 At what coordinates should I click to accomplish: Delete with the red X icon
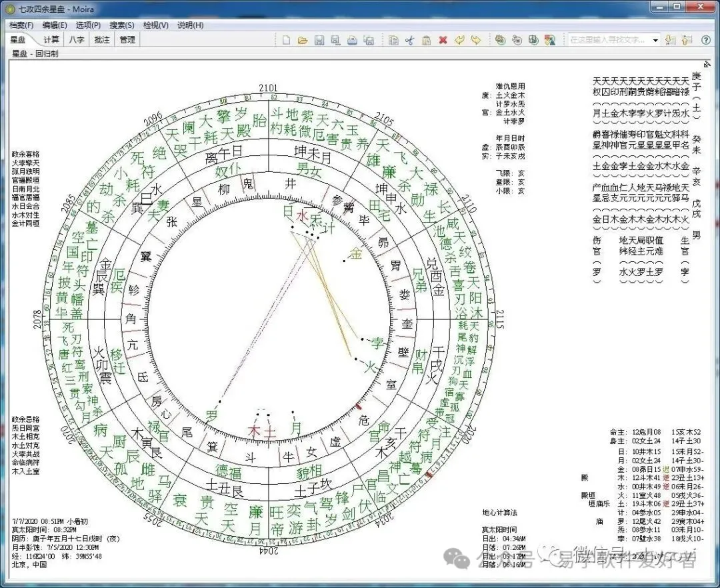tap(443, 40)
